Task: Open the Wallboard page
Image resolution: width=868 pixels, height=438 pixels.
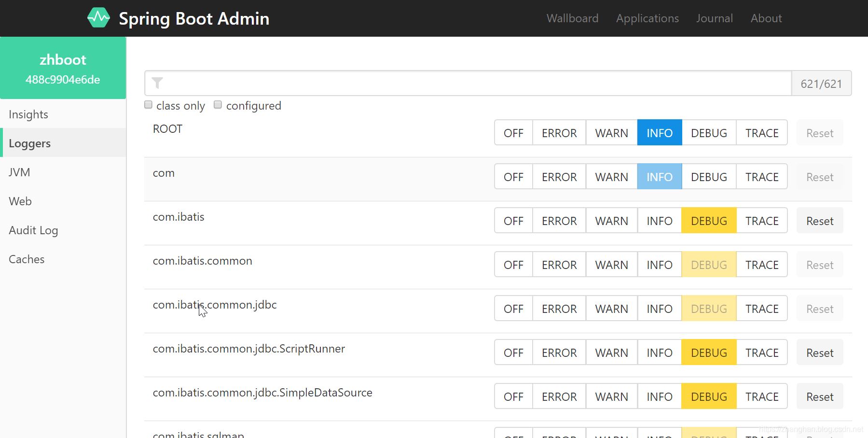Action: [x=572, y=18]
